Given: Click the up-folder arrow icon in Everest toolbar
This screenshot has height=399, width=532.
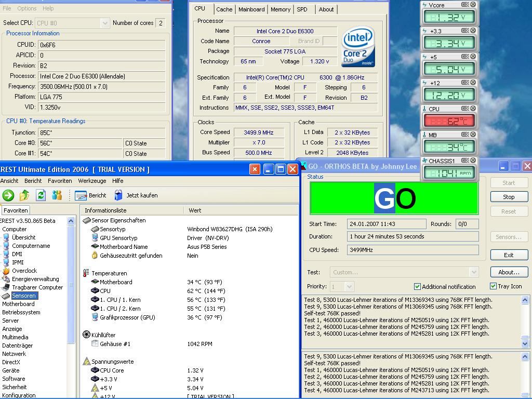Looking at the screenshot, I should 24,195.
